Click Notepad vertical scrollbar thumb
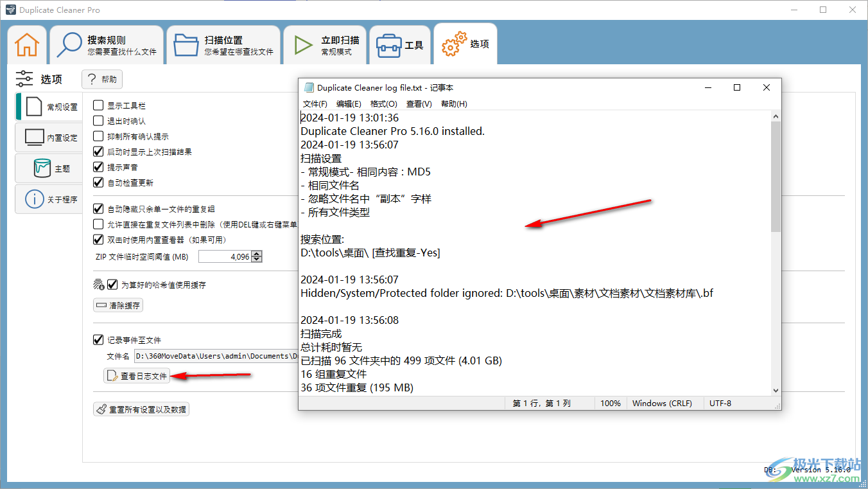 (x=776, y=176)
